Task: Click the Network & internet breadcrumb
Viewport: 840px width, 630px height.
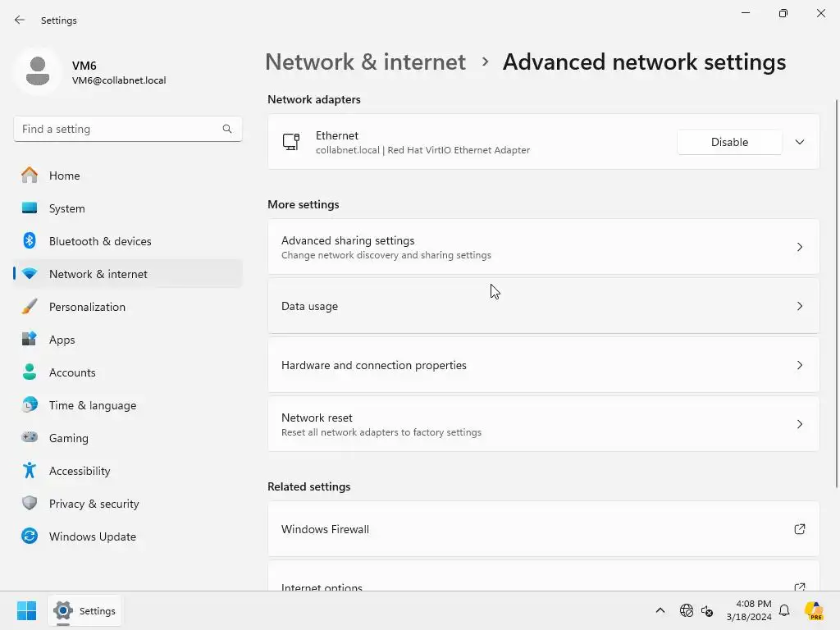Action: 365,62
